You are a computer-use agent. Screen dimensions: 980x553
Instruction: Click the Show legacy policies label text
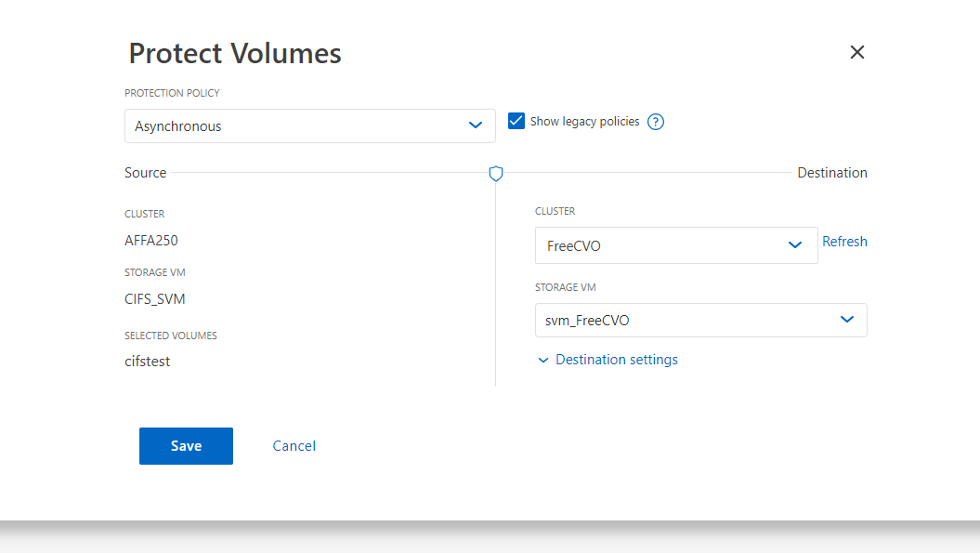point(584,122)
